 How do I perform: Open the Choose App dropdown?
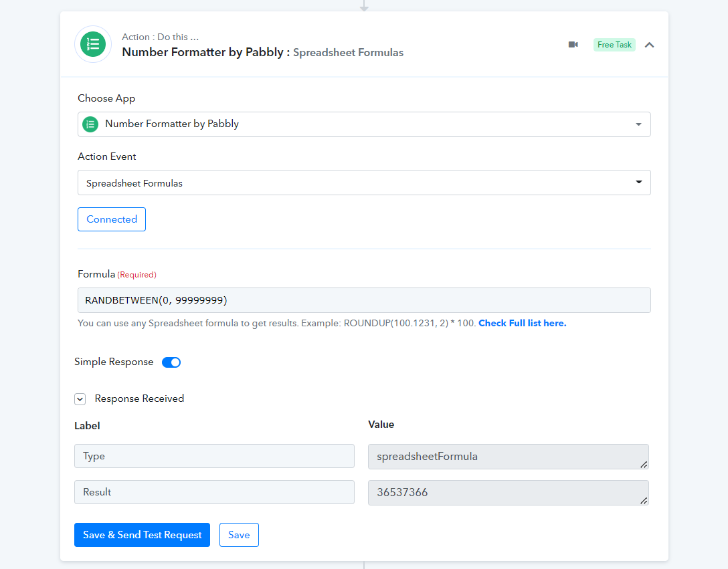pos(364,124)
